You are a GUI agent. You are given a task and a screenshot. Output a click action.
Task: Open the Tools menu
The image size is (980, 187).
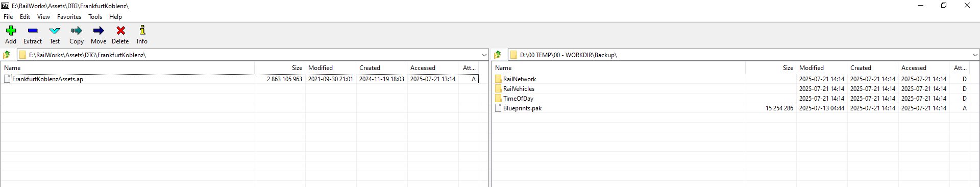coord(95,17)
